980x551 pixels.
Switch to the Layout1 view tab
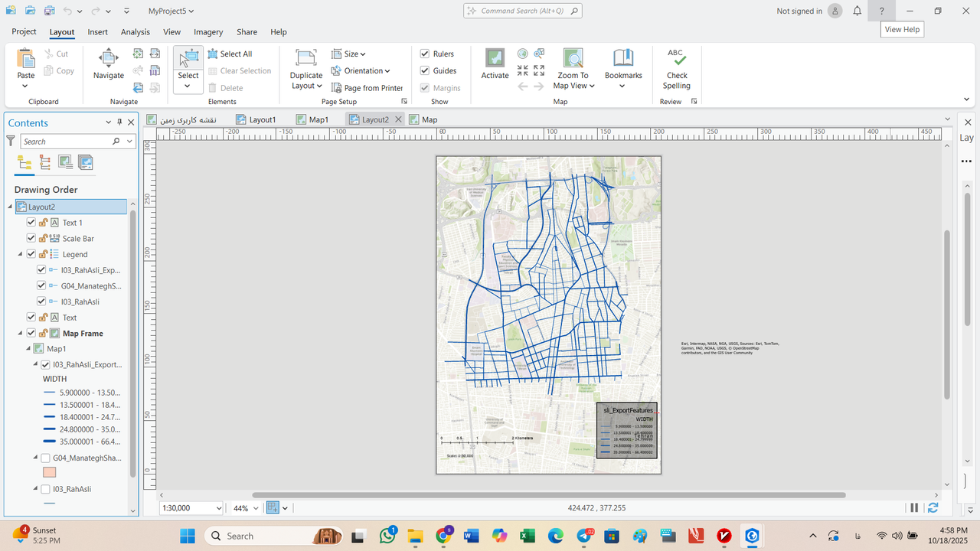coord(262,119)
